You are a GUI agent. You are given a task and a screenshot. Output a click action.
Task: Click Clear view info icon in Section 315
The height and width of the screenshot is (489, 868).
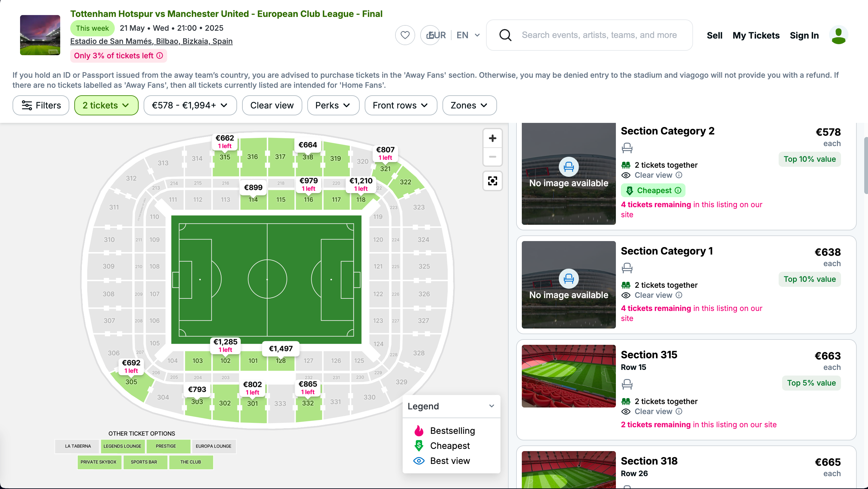click(x=679, y=412)
